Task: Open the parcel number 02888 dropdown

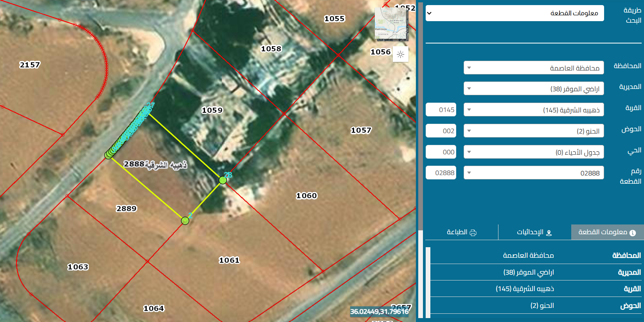Action: pos(534,173)
